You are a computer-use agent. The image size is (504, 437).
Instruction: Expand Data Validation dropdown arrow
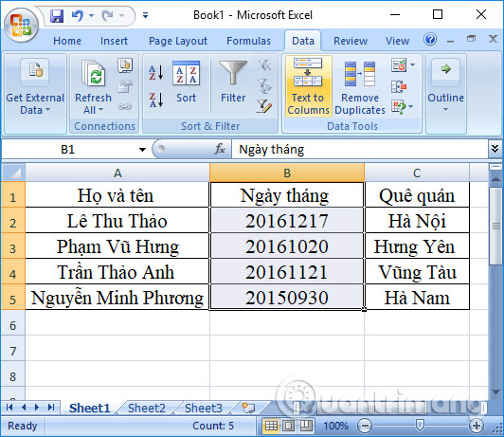pyautogui.click(x=413, y=65)
